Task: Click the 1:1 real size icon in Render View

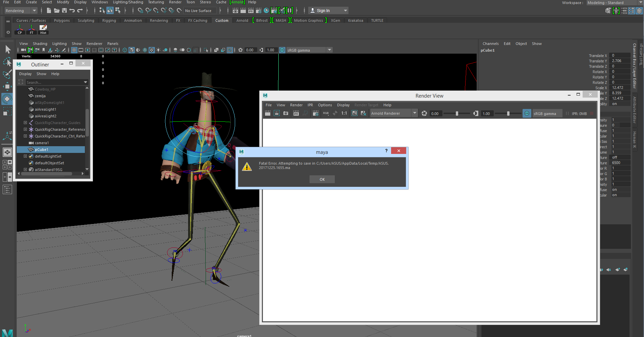Action: point(344,113)
